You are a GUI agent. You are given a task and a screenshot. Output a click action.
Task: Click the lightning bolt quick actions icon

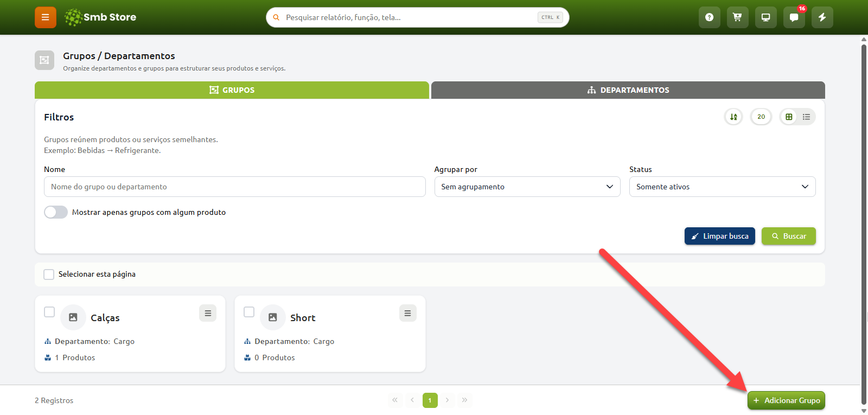(822, 17)
